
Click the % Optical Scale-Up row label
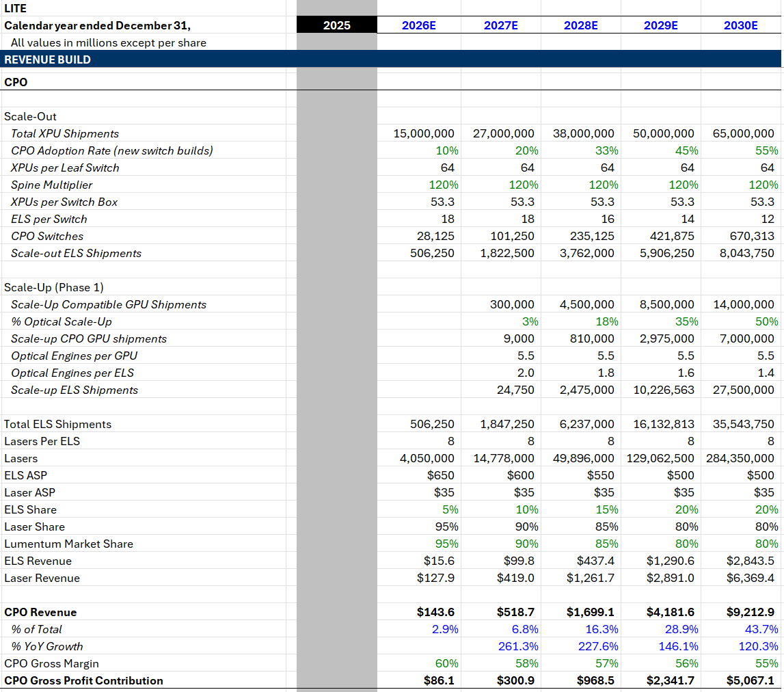pyautogui.click(x=62, y=322)
